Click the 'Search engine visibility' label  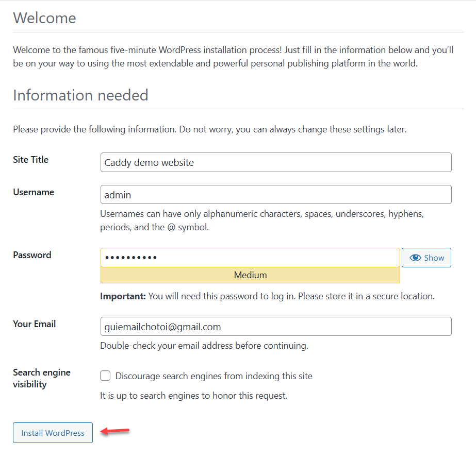[41, 378]
